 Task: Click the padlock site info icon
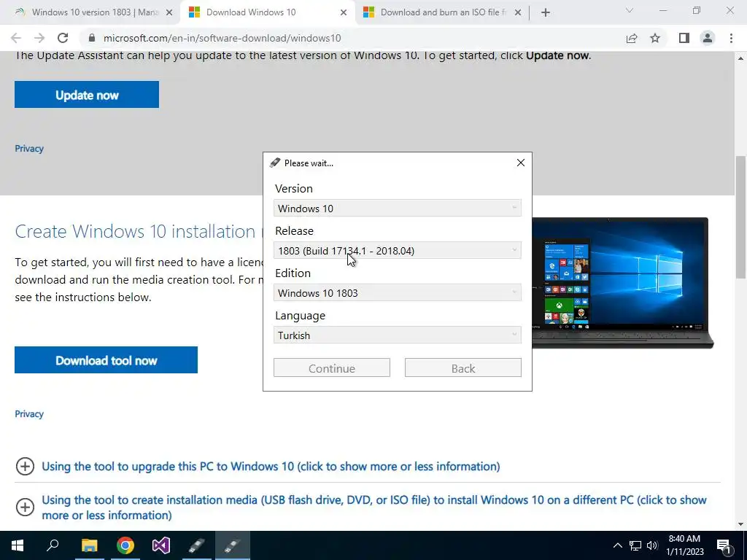click(x=92, y=38)
